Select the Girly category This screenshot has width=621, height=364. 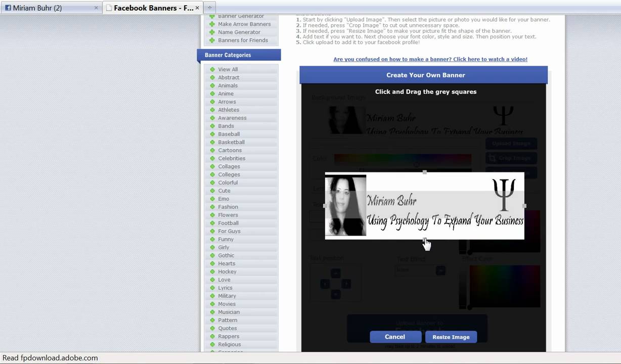pyautogui.click(x=224, y=247)
